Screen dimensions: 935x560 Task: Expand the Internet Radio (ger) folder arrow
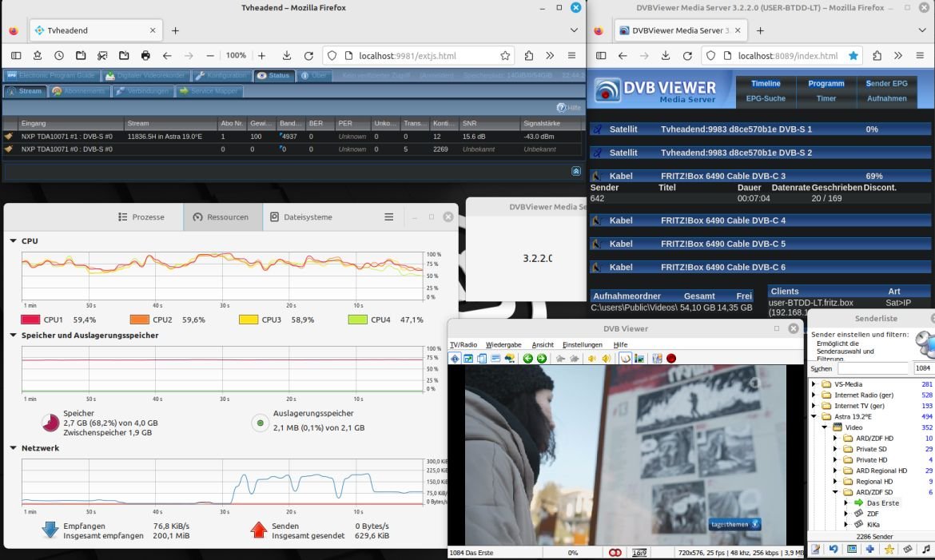pyautogui.click(x=814, y=395)
